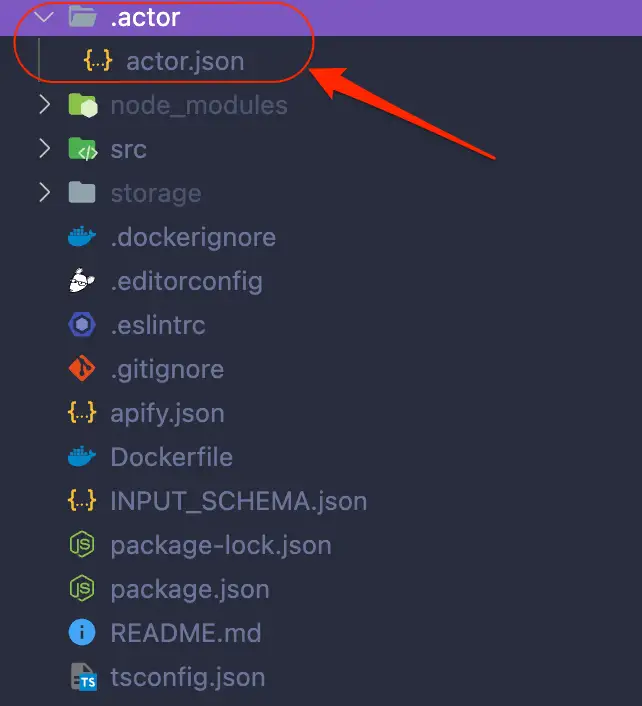Select the Dockerfile entry
642x706 pixels.
point(171,457)
